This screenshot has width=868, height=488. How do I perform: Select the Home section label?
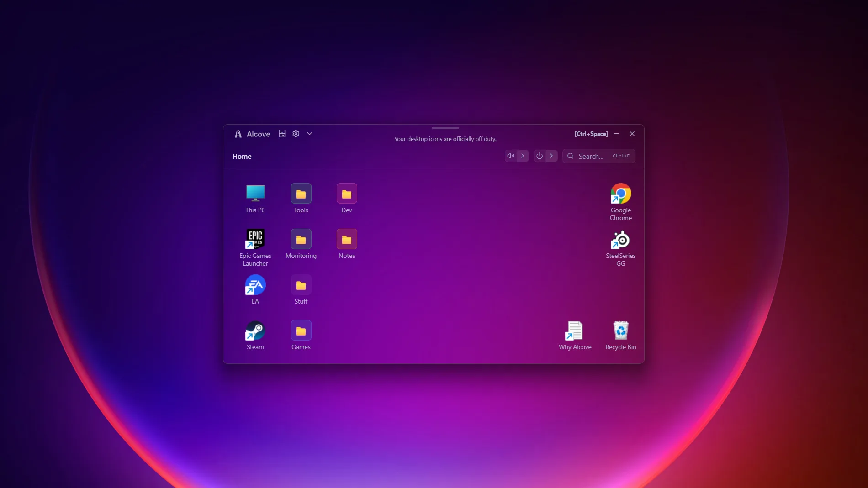[242, 156]
